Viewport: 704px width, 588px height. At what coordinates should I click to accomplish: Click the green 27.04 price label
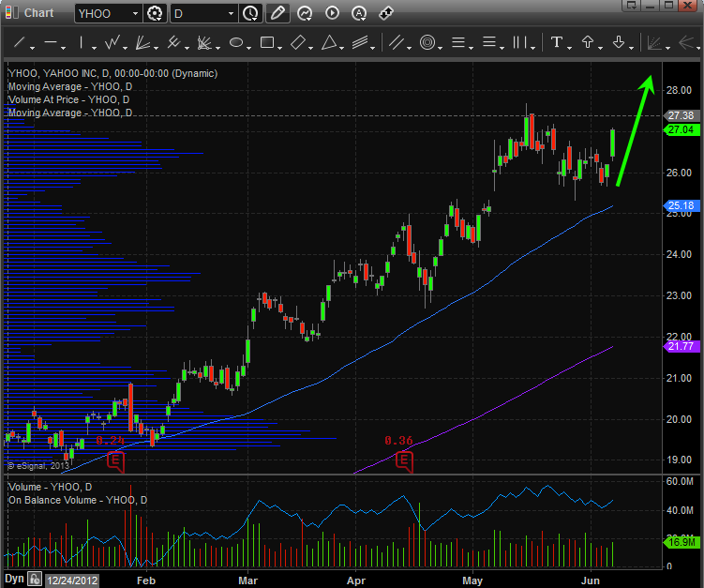[x=682, y=129]
